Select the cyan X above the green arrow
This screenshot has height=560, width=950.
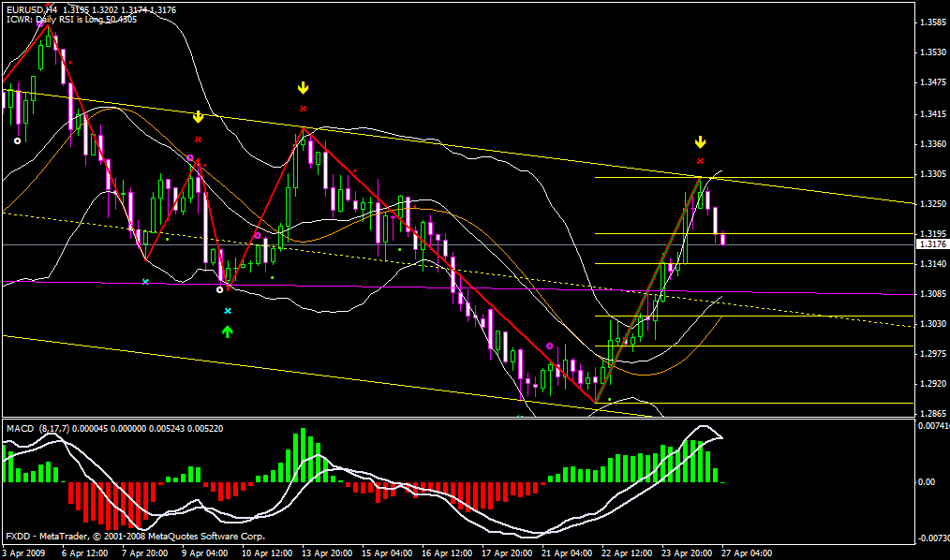227,310
